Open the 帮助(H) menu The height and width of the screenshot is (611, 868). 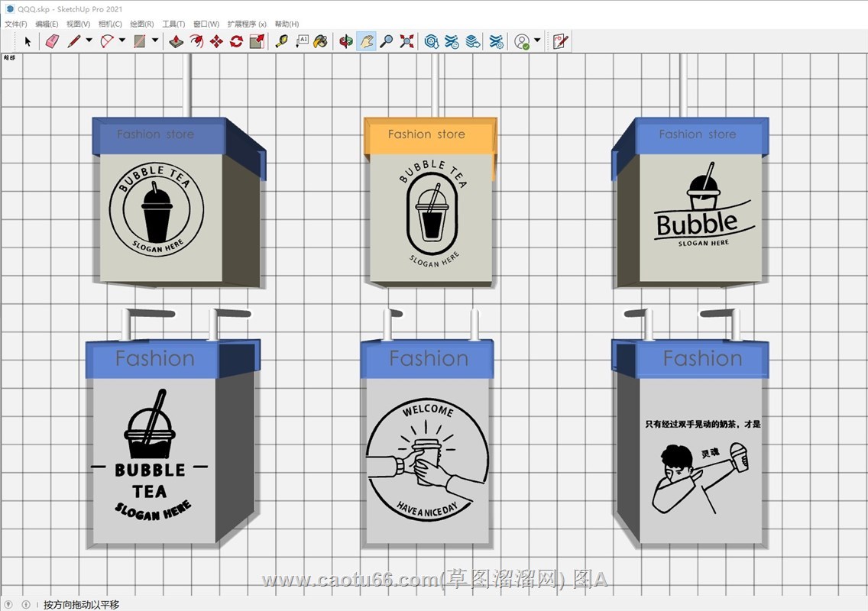pos(287,24)
